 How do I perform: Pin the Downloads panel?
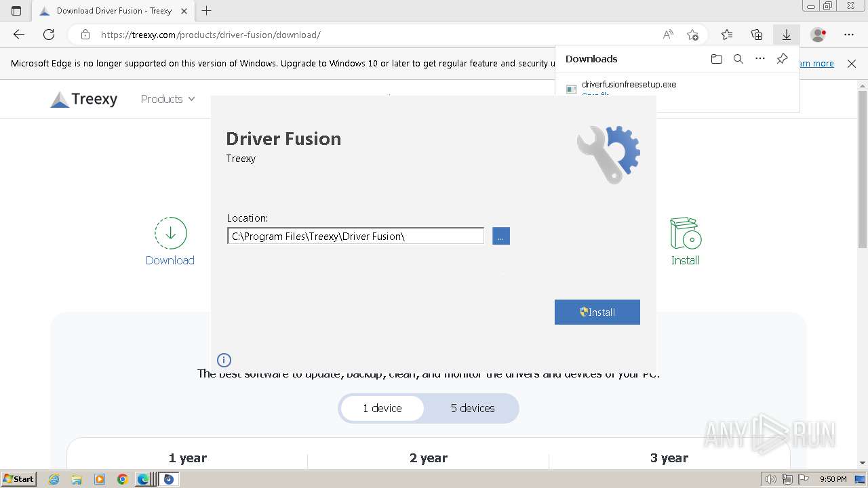tap(782, 59)
